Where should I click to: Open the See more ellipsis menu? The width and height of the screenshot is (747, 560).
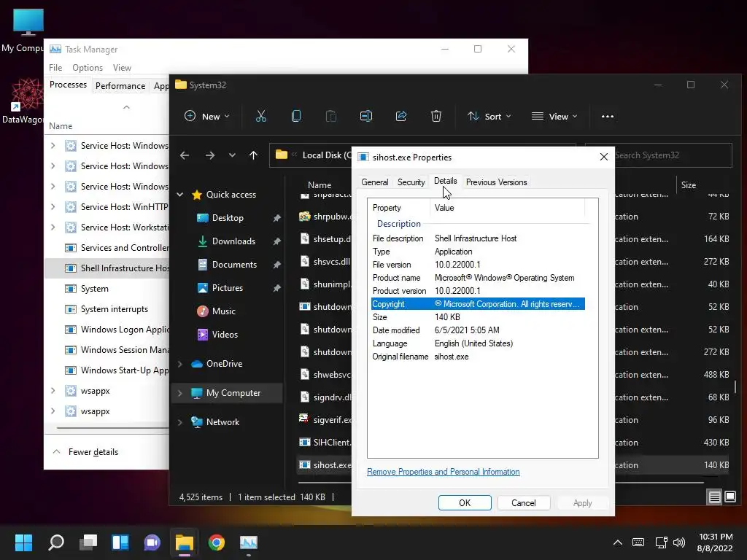pos(608,116)
